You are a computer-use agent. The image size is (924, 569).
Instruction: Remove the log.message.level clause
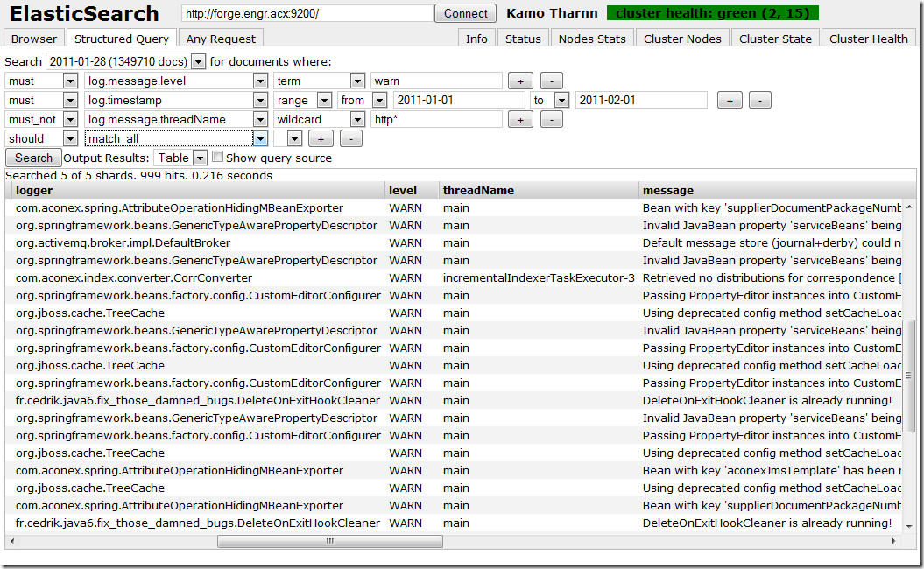(x=552, y=81)
